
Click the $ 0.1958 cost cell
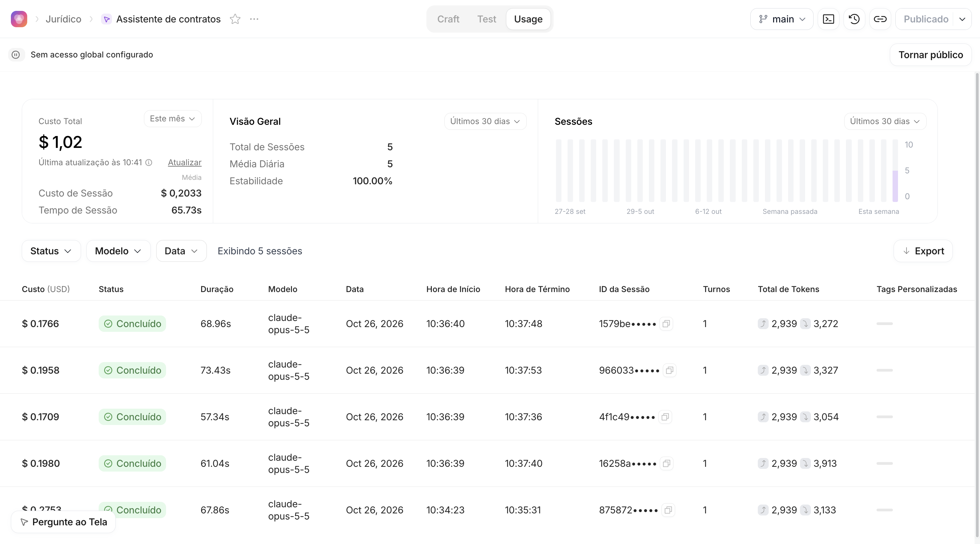click(x=41, y=370)
